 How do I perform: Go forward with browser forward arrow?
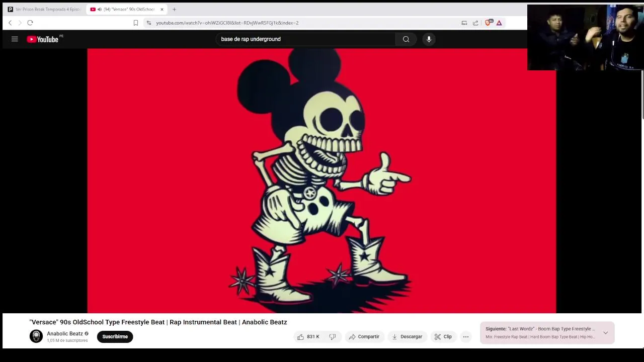(x=20, y=23)
